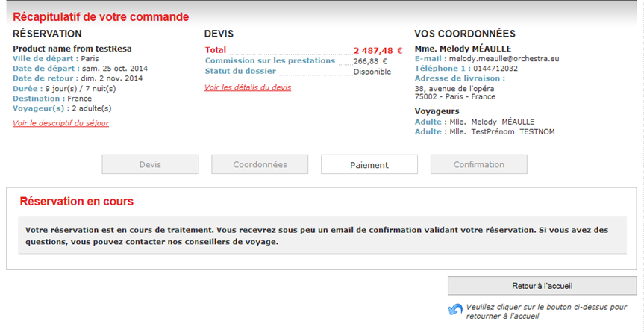Click the total price 2 487,48 €
The image size is (644, 333).
378,51
